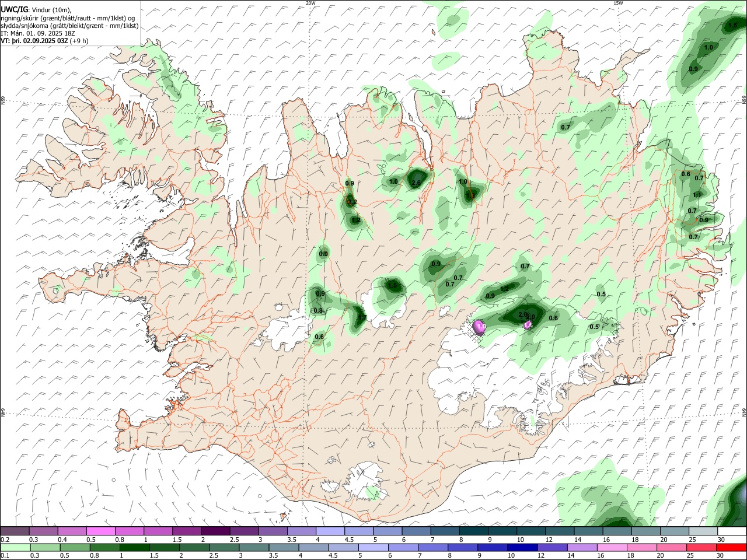Click the 2.6 precipitation value on the map
This screenshot has height=560, width=747.
(x=416, y=183)
